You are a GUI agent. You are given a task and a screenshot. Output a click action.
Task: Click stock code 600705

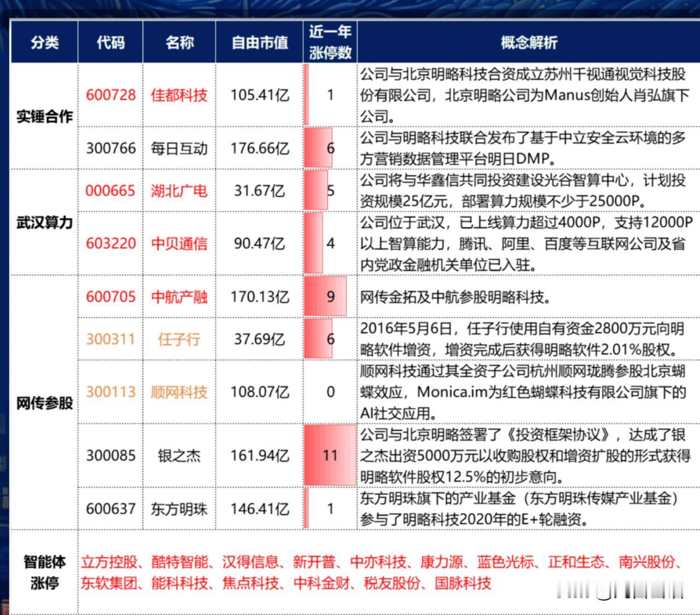click(111, 297)
